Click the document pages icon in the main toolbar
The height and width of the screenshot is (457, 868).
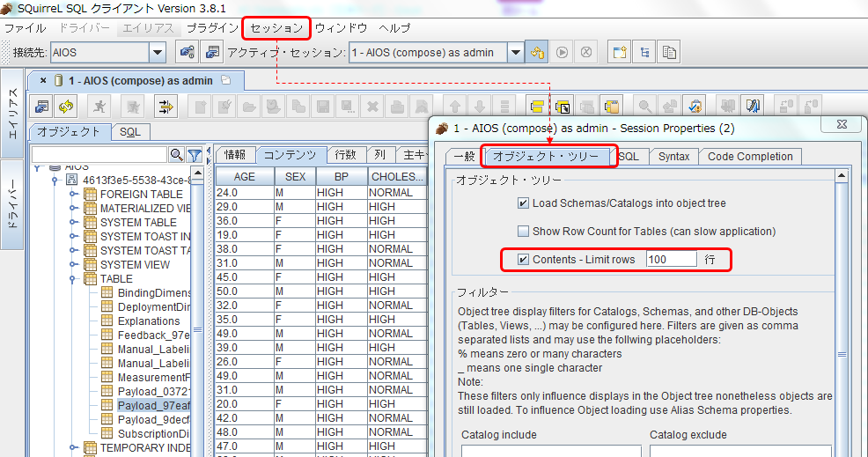tap(669, 53)
